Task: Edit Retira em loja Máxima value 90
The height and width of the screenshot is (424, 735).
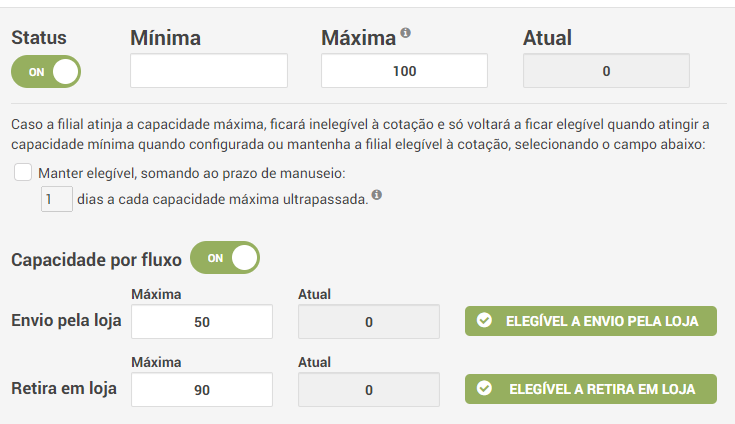Action: click(x=202, y=389)
